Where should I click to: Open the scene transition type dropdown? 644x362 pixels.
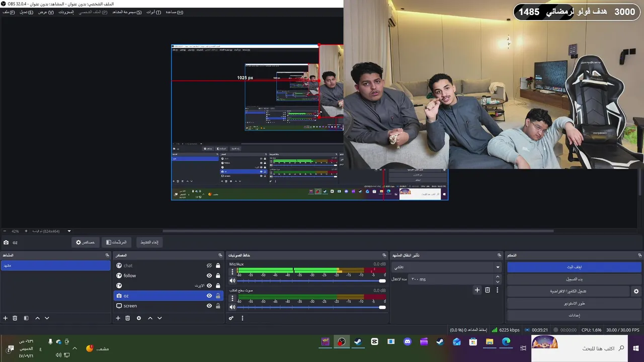pyautogui.click(x=447, y=267)
